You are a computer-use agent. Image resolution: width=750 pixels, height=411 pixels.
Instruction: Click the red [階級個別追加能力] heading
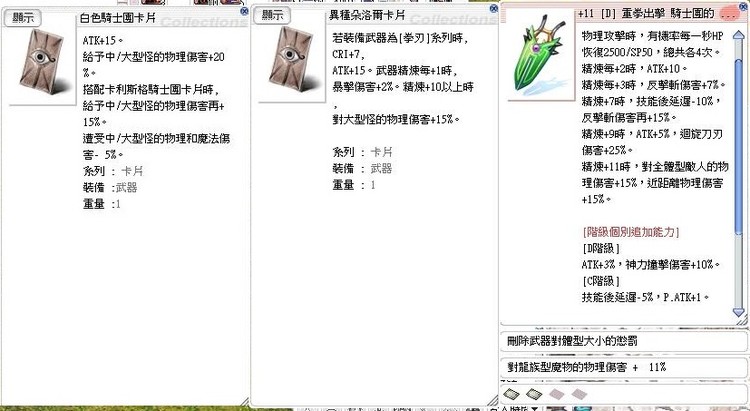(x=630, y=232)
